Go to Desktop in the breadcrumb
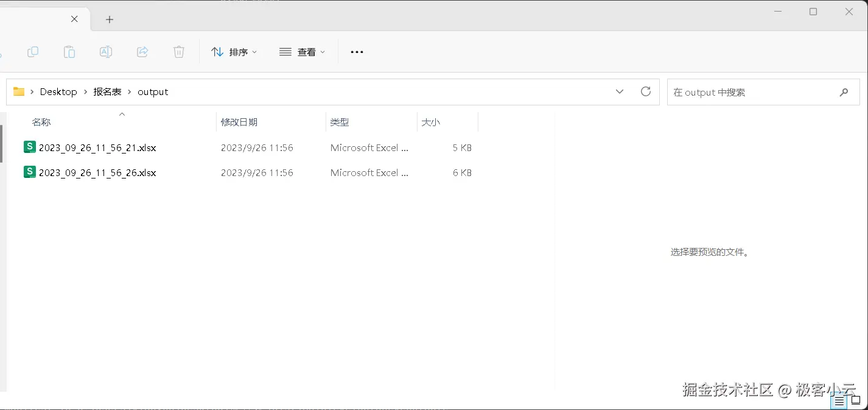This screenshot has width=868, height=410. [58, 91]
